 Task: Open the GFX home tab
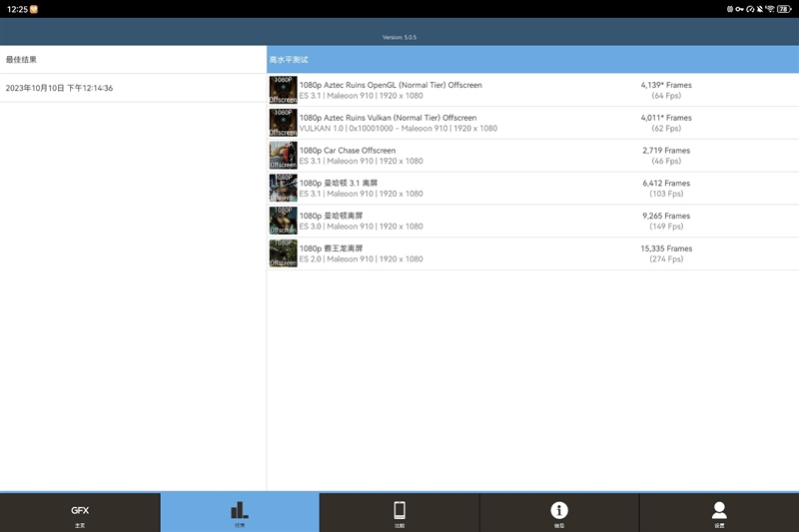pyautogui.click(x=80, y=513)
